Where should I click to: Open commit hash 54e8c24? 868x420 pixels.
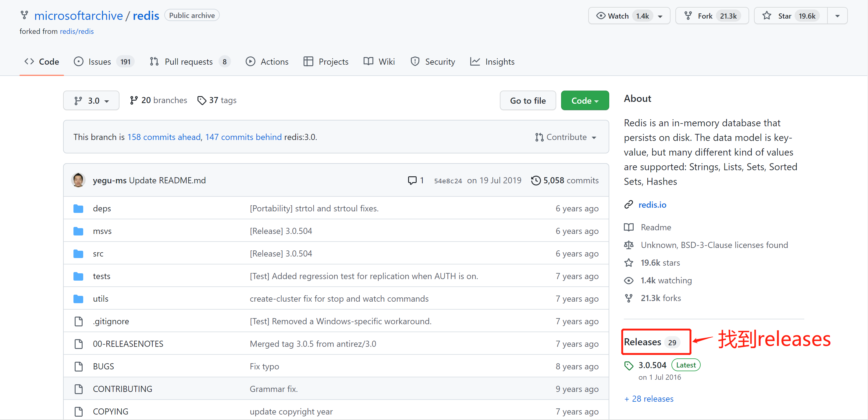pyautogui.click(x=448, y=181)
